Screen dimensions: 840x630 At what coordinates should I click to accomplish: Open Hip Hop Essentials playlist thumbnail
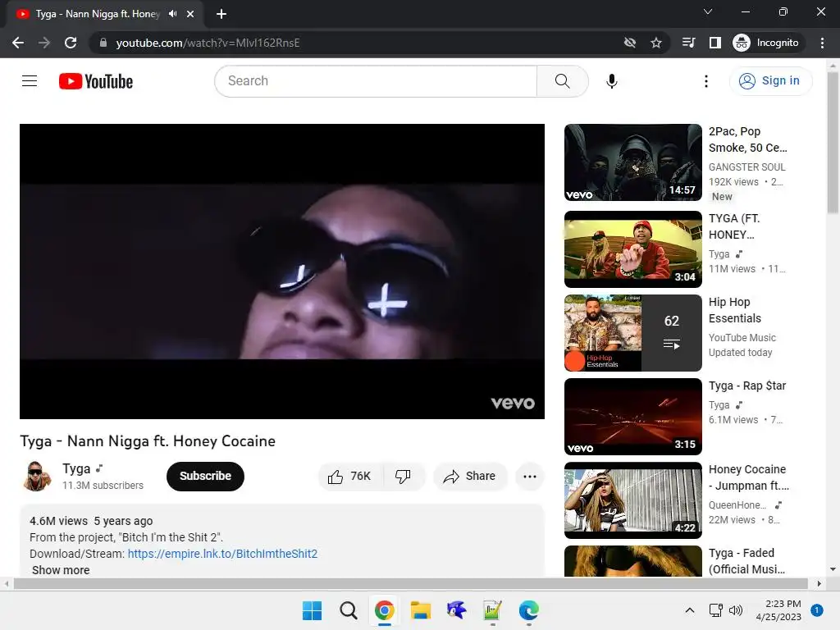(x=632, y=333)
